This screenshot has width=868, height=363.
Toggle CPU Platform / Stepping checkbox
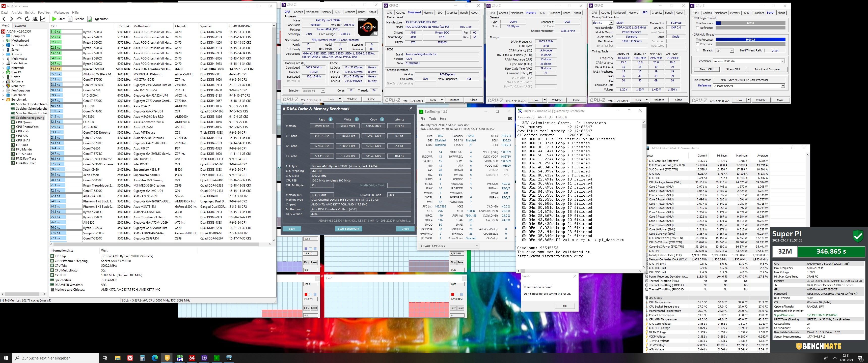[x=52, y=261]
